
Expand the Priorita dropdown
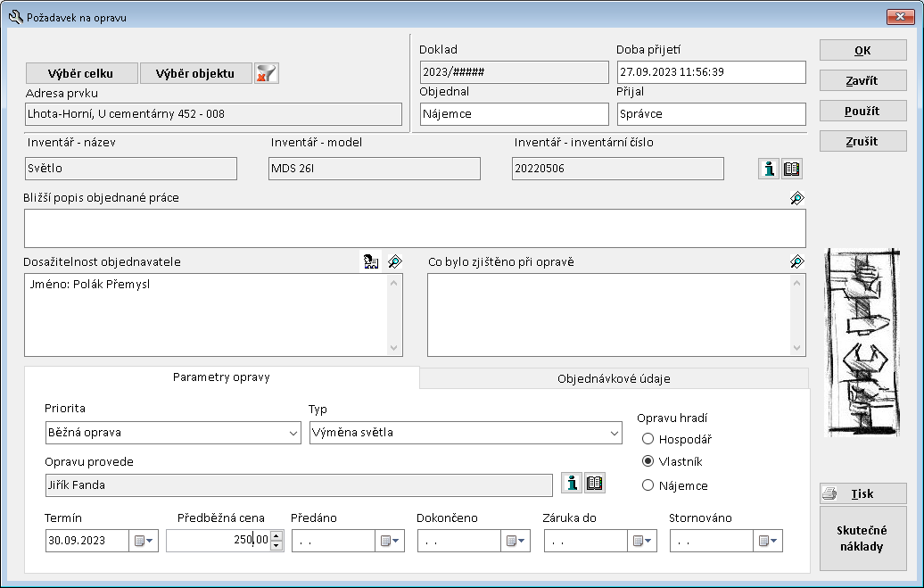pyautogui.click(x=294, y=433)
